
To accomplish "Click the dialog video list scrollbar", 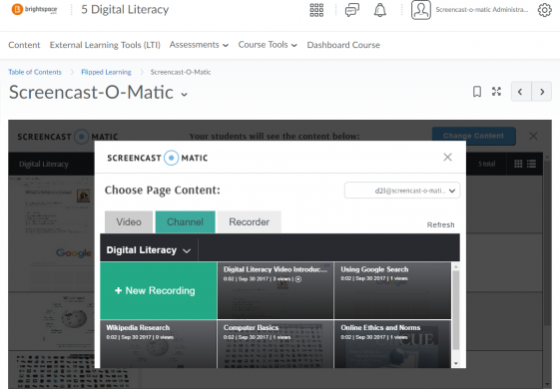I will pos(456,310).
